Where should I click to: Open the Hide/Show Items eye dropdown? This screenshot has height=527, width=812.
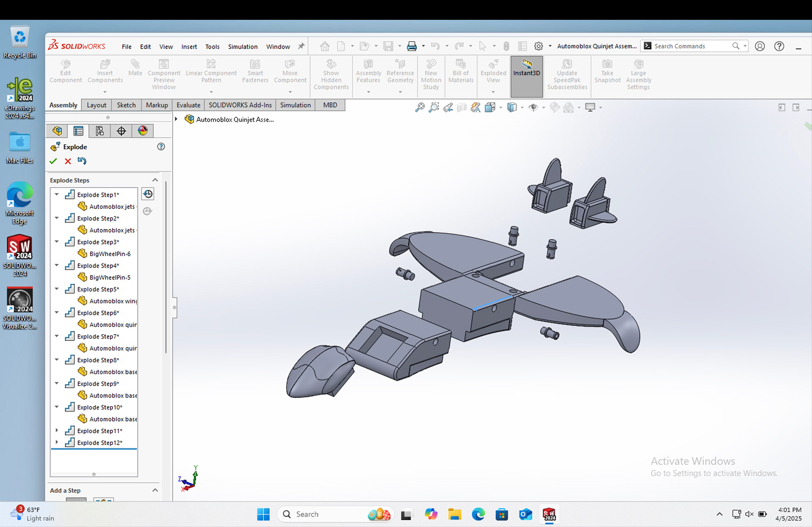point(543,107)
